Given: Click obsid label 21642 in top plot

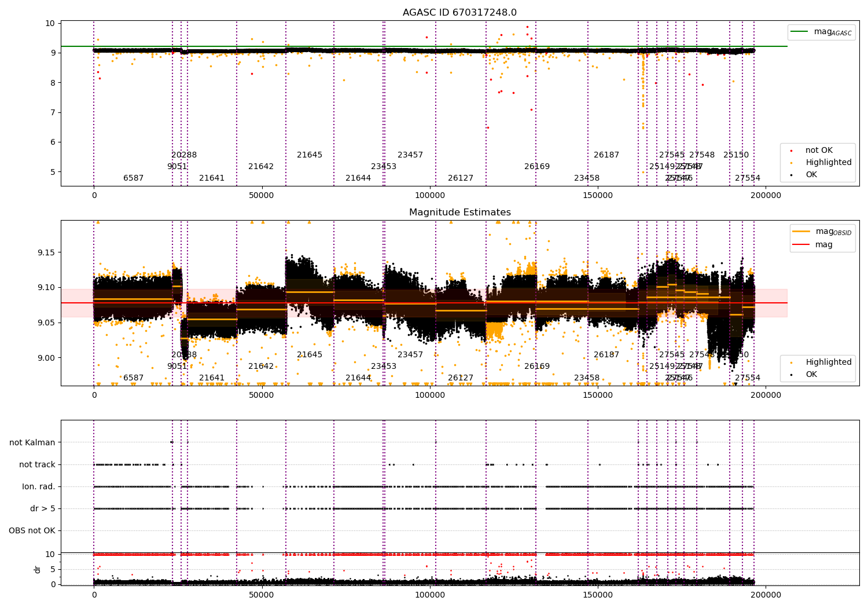Looking at the screenshot, I should click(x=261, y=167).
